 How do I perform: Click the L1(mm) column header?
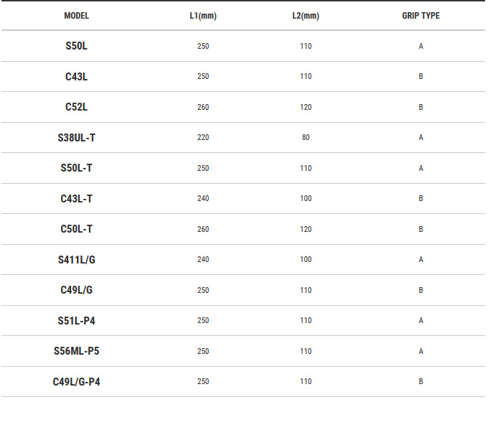pyautogui.click(x=203, y=16)
